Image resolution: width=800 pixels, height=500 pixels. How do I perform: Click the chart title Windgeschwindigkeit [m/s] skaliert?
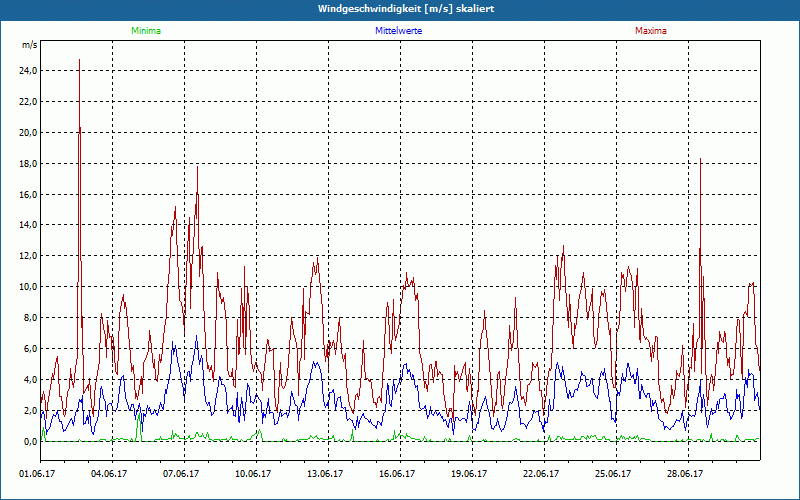pyautogui.click(x=406, y=9)
